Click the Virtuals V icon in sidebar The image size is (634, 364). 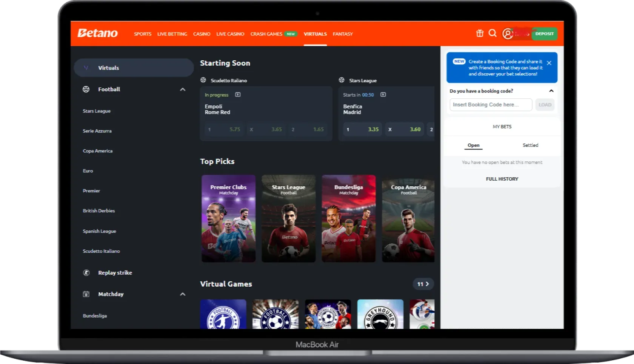pyautogui.click(x=86, y=68)
